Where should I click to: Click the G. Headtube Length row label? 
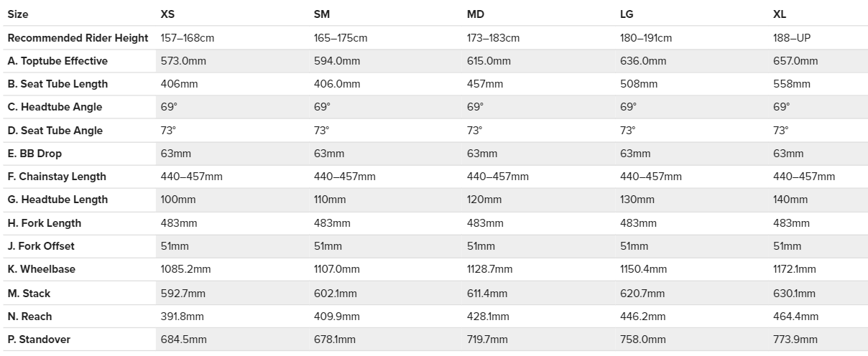pyautogui.click(x=57, y=200)
